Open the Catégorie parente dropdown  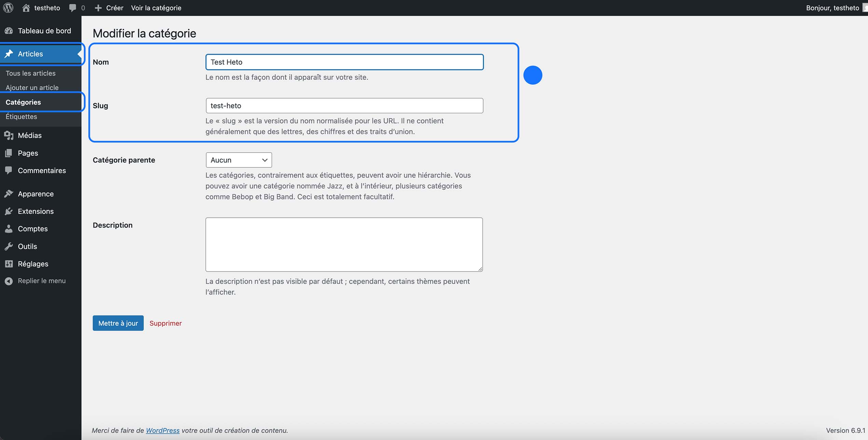(x=238, y=160)
